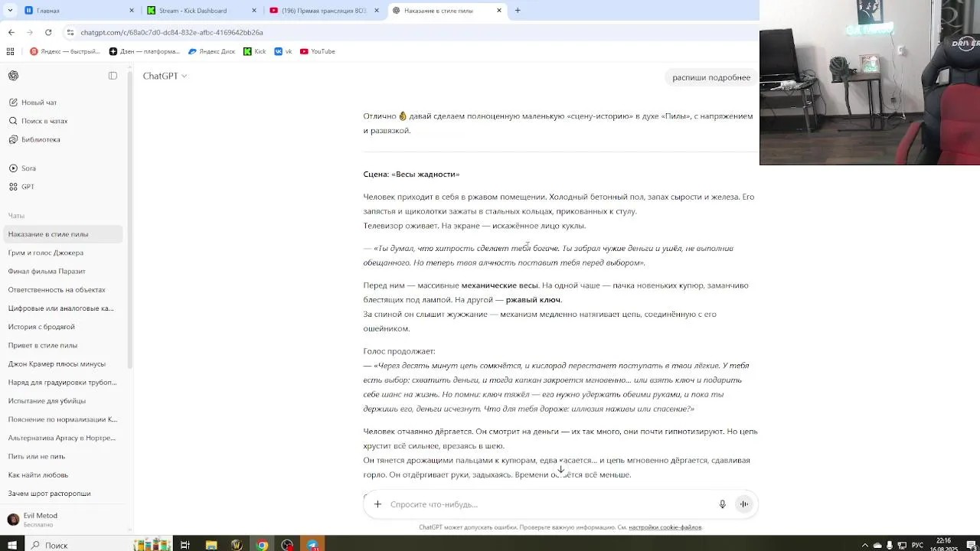The width and height of the screenshot is (980, 551).
Task: Reload the page with the refresh icon
Action: coord(48,32)
